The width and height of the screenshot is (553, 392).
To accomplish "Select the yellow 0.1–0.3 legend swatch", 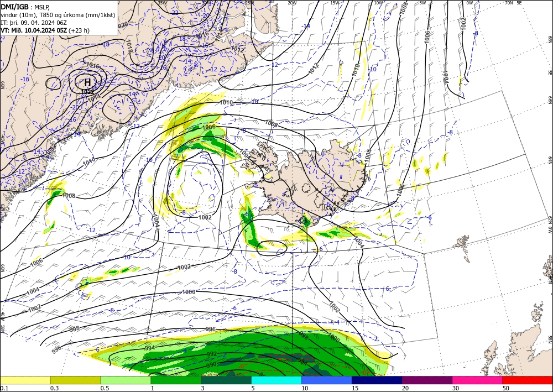I will coord(25,380).
